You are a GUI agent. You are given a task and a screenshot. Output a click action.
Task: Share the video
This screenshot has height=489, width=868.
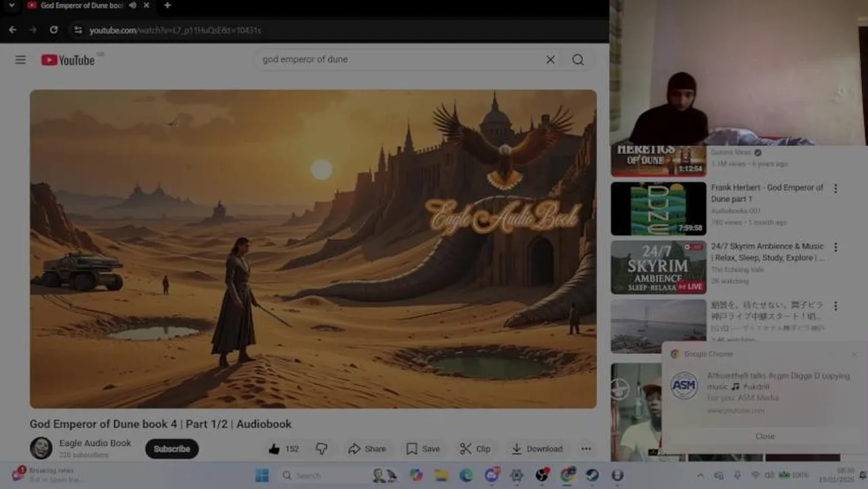(x=367, y=449)
